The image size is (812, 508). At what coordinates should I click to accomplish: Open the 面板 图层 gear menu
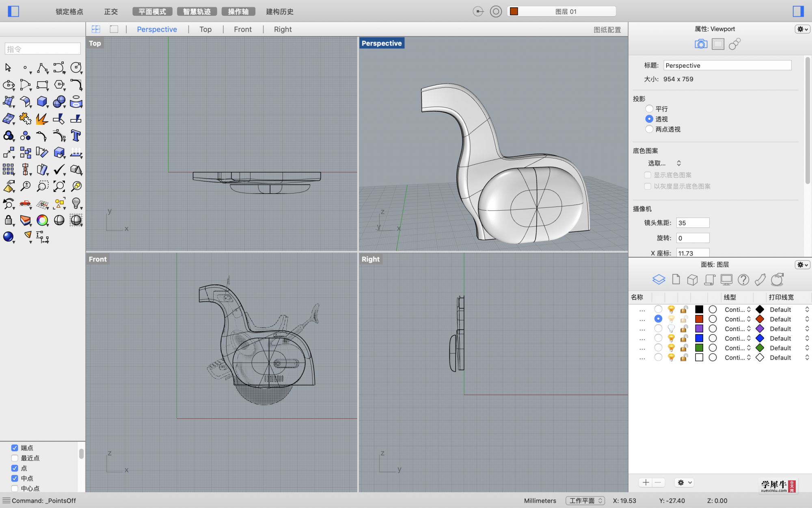click(802, 265)
